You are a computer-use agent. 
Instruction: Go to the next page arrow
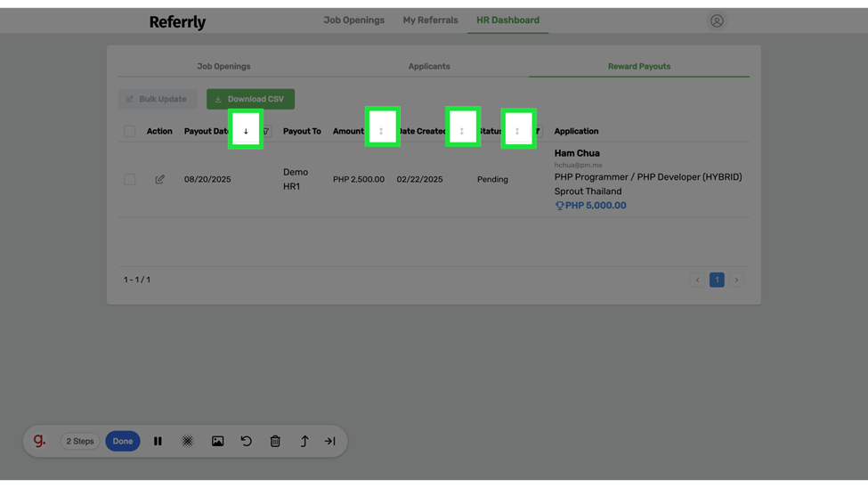(736, 280)
